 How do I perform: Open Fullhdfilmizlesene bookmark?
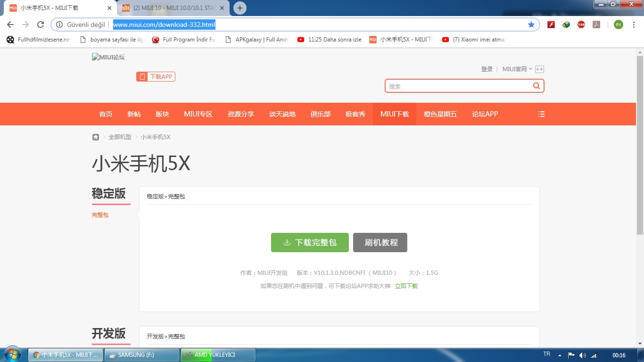click(x=39, y=40)
